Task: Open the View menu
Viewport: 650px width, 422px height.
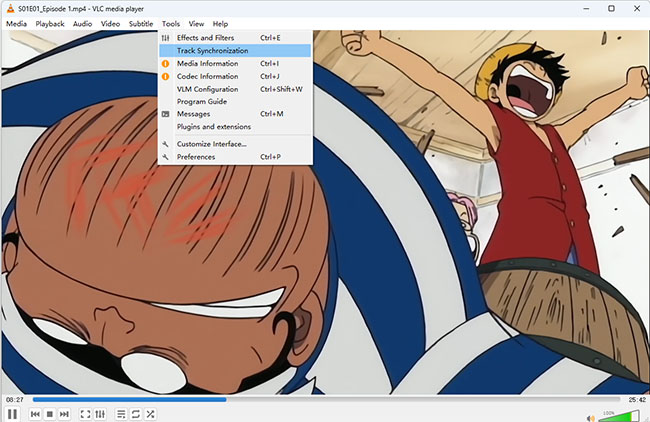Action: [x=196, y=24]
